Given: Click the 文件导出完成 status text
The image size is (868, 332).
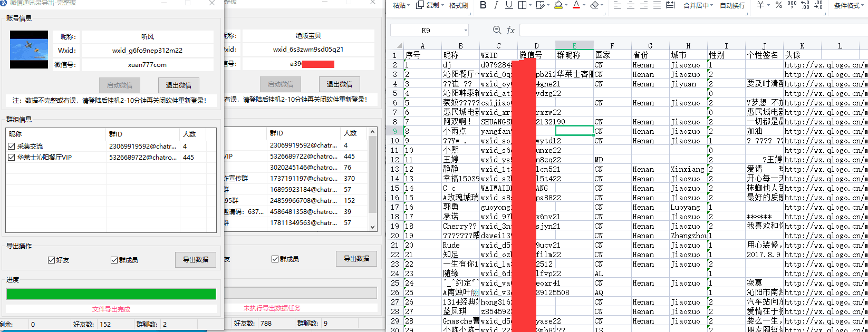Looking at the screenshot, I should [111, 309].
